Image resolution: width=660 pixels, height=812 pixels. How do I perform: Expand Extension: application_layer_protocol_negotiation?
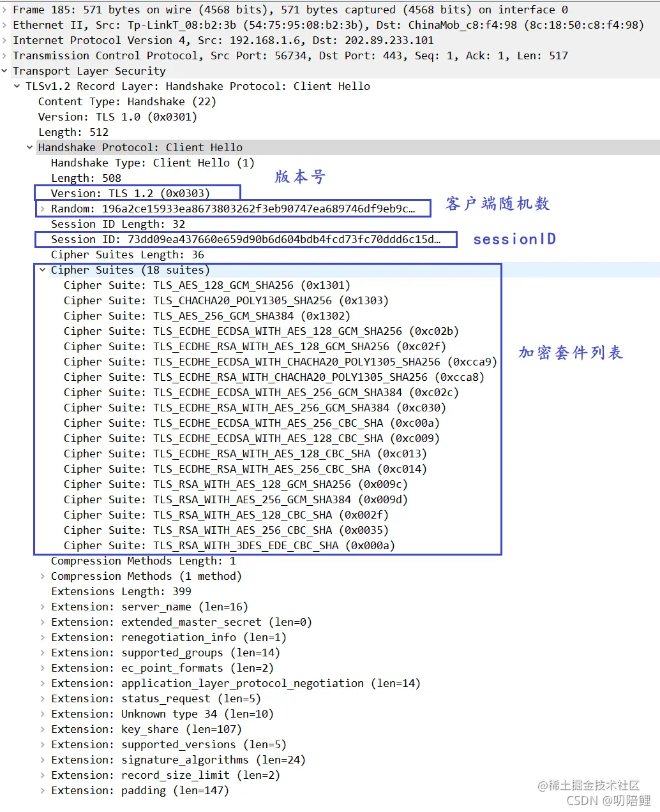43,683
